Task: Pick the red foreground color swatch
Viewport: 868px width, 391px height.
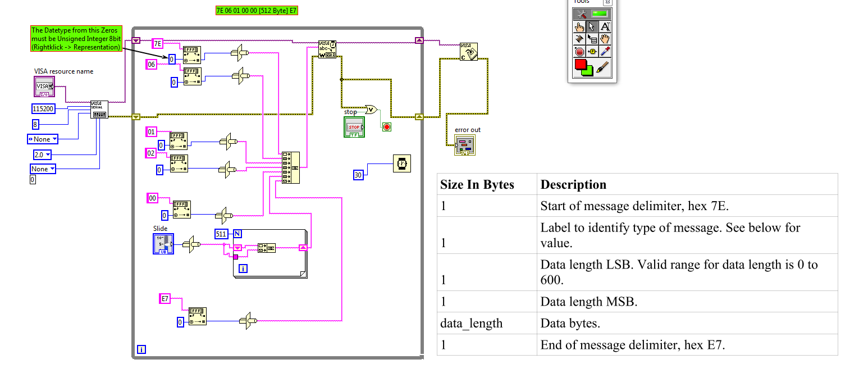Action: point(582,65)
